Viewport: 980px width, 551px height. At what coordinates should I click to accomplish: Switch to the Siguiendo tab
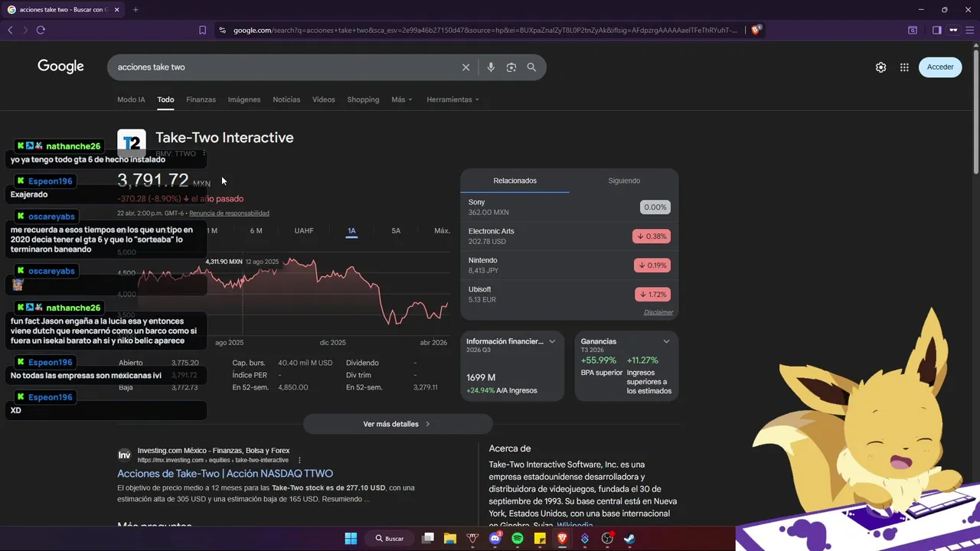click(x=624, y=181)
